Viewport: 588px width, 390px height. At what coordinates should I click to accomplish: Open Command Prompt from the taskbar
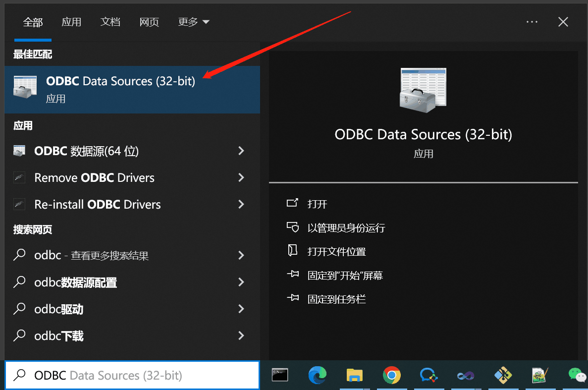280,375
